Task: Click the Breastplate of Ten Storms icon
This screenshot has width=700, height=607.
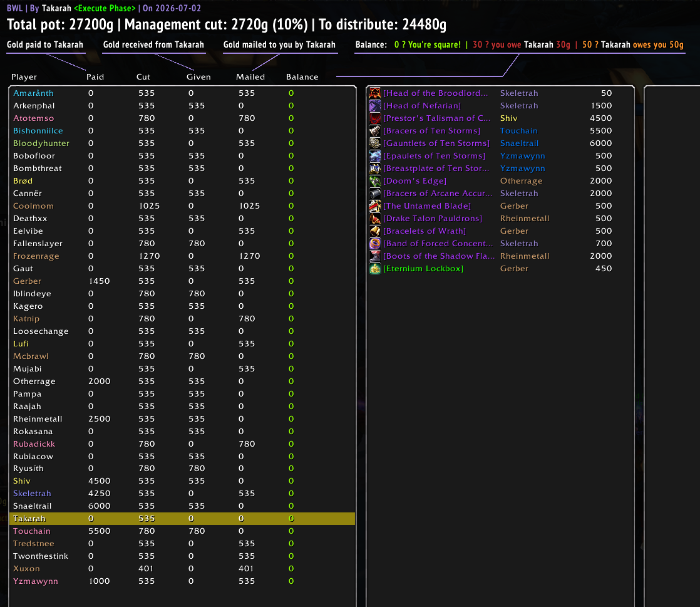Action: [x=375, y=168]
